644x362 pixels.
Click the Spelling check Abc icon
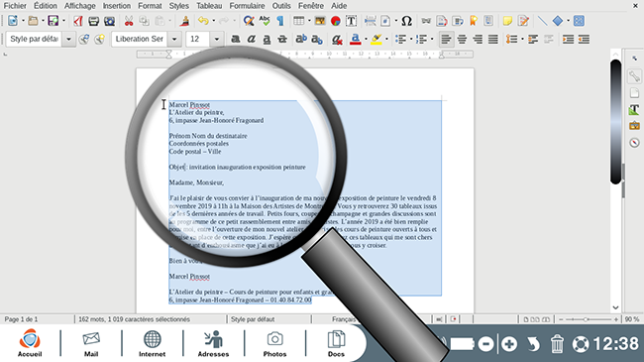[265, 21]
